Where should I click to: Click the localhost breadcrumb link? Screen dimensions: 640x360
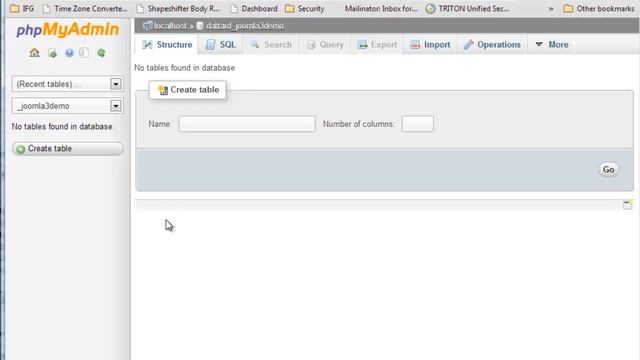point(170,26)
